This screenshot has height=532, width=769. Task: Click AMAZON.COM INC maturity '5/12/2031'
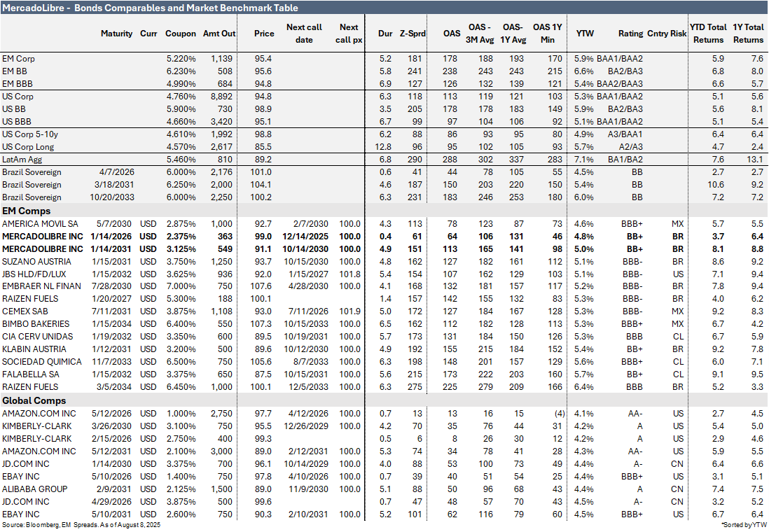click(x=111, y=451)
